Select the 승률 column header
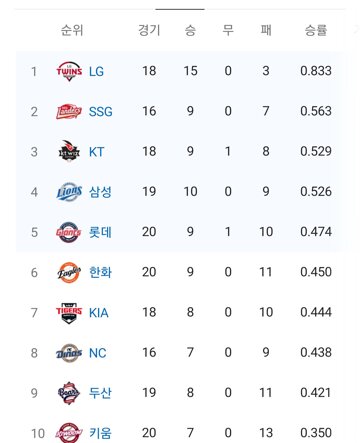 316,30
